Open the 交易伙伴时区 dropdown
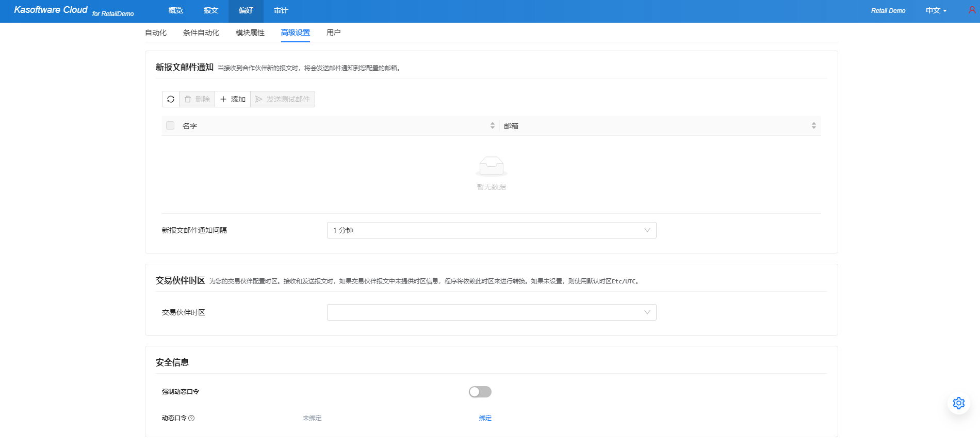The height and width of the screenshot is (446, 980). click(x=491, y=312)
